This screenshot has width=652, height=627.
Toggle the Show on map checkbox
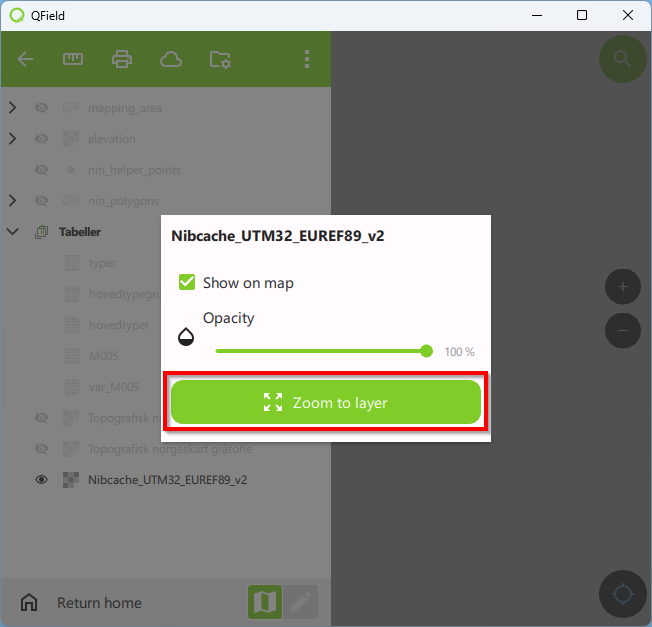pyautogui.click(x=186, y=282)
